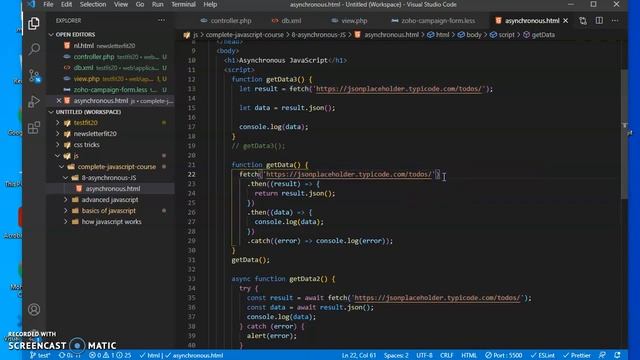Change indentation via Spaces: 2

pyautogui.click(x=396, y=356)
